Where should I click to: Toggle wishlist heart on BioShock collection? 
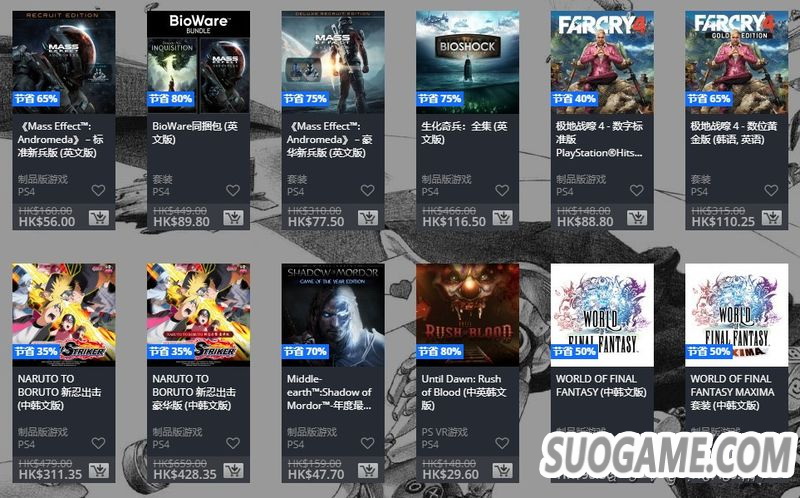[x=502, y=190]
